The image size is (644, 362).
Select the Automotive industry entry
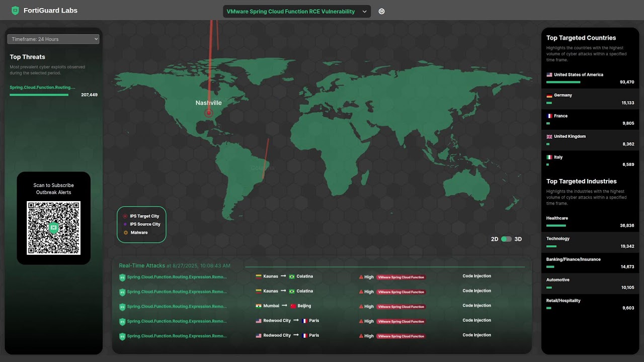(x=590, y=284)
